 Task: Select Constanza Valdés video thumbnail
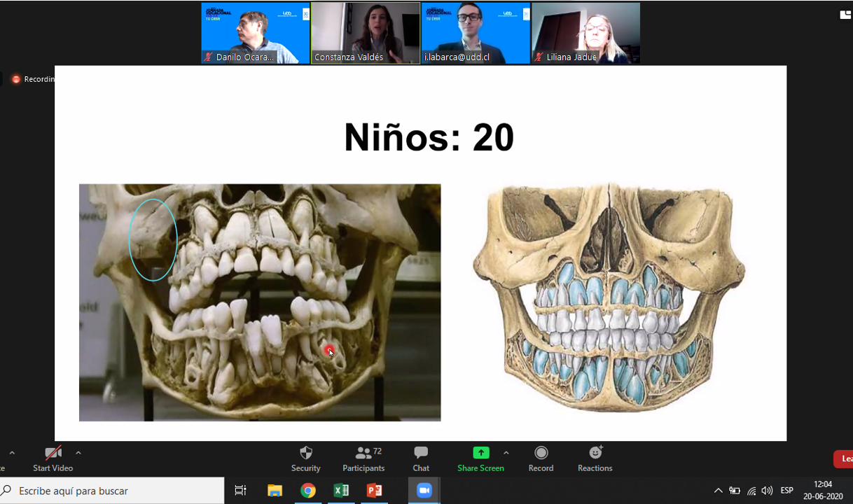pyautogui.click(x=366, y=33)
